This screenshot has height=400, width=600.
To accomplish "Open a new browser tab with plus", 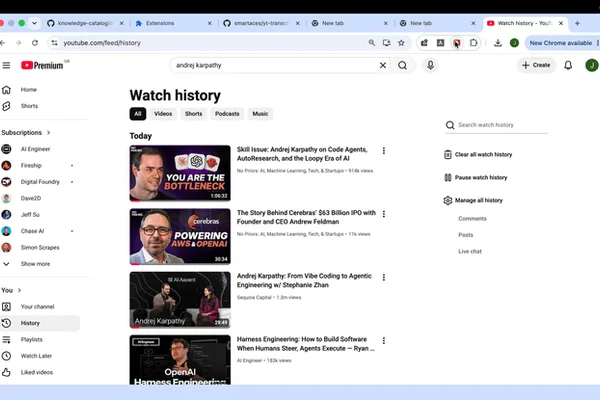I will point(577,23).
